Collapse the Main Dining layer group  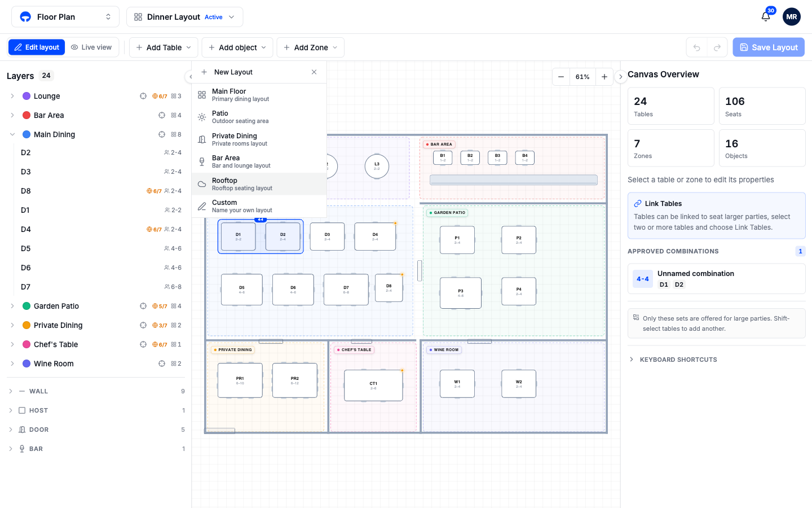pos(12,134)
